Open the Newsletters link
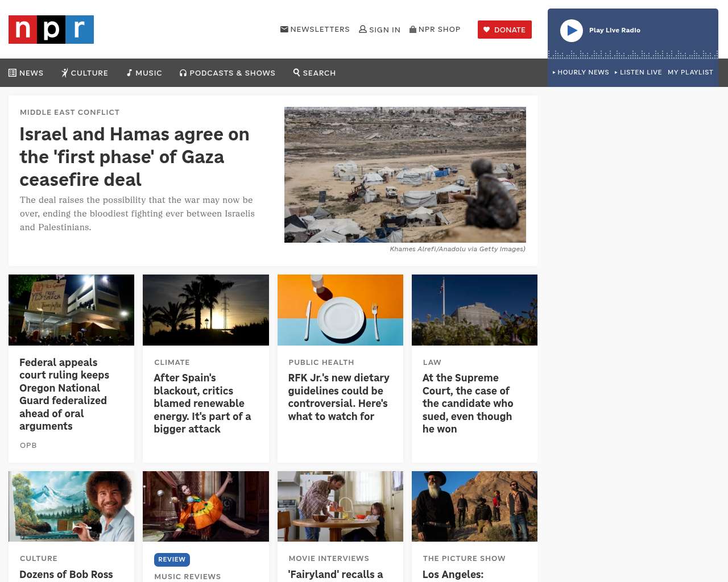This screenshot has height=582, width=728. pos(315,29)
